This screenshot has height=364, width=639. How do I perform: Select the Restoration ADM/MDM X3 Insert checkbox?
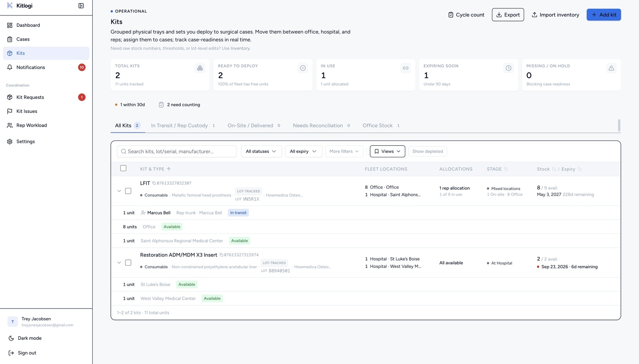[x=128, y=263]
